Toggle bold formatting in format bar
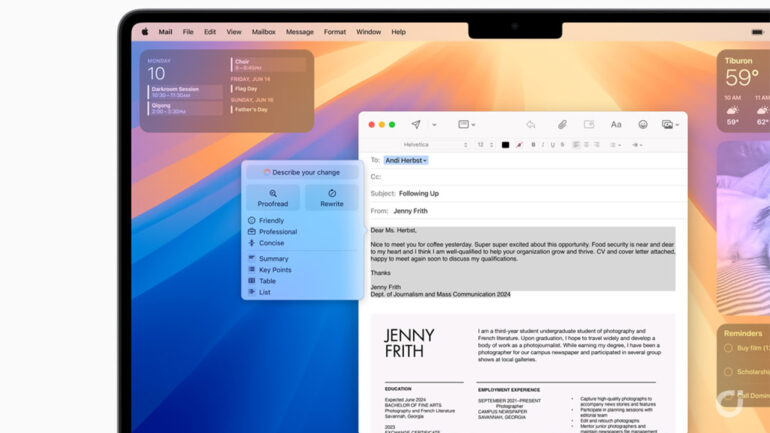This screenshot has height=433, width=770. [533, 145]
